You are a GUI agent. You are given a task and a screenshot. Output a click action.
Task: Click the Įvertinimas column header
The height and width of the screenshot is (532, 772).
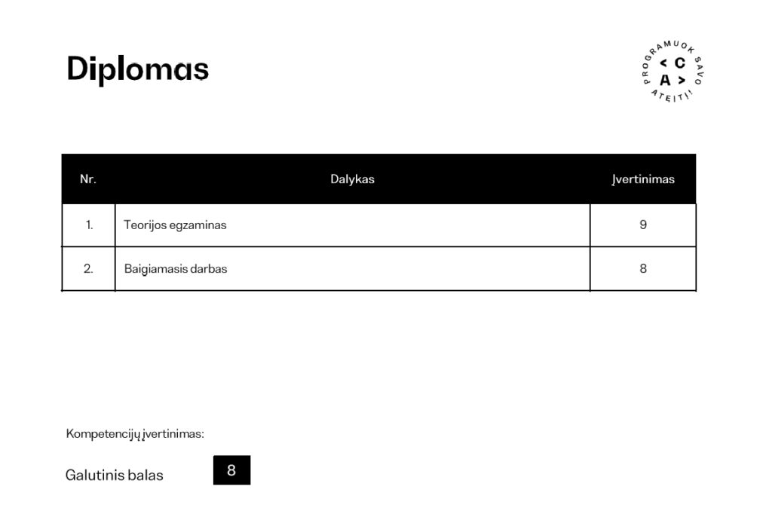(642, 179)
